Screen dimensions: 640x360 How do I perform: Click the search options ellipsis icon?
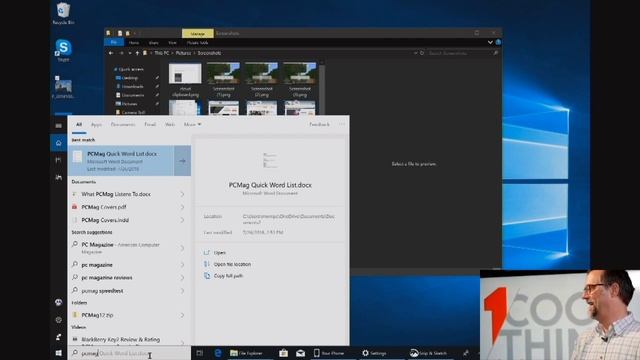342,124
